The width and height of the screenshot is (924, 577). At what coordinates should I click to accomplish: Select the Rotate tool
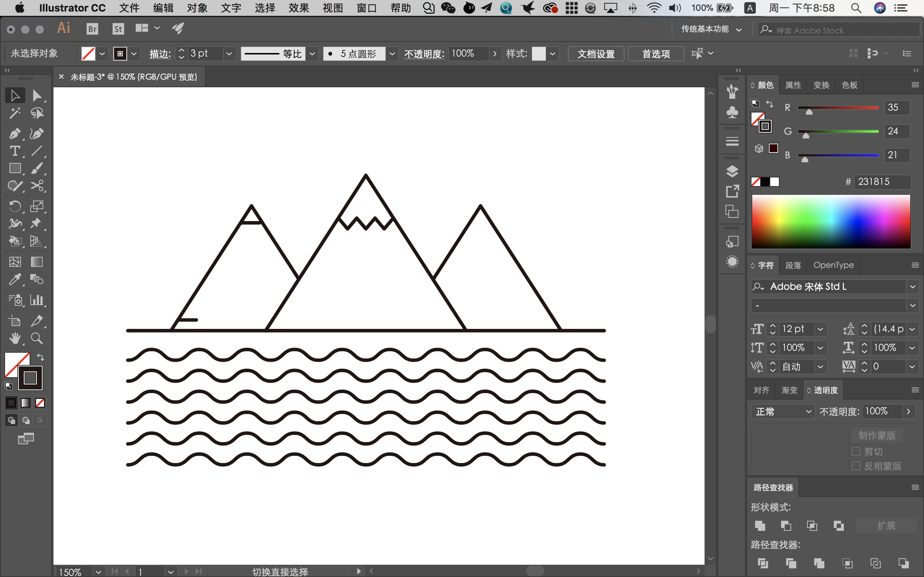pos(15,205)
